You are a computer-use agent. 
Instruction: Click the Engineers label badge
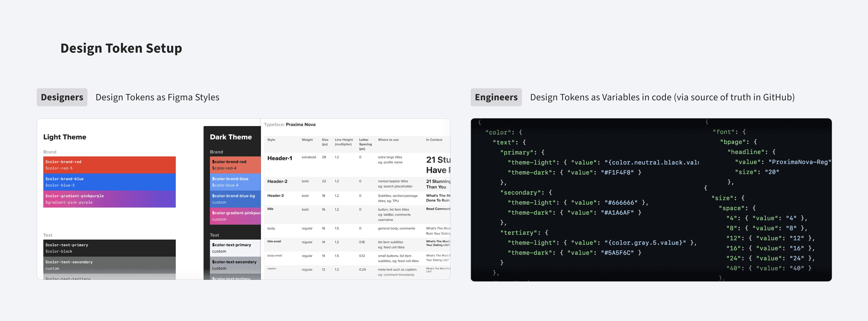pos(496,97)
